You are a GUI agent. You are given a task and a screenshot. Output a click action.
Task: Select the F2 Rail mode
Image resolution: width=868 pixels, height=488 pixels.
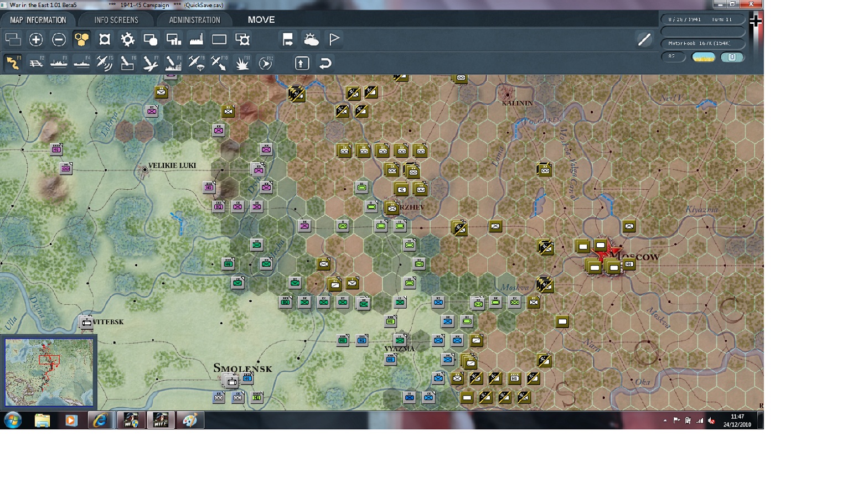point(36,63)
